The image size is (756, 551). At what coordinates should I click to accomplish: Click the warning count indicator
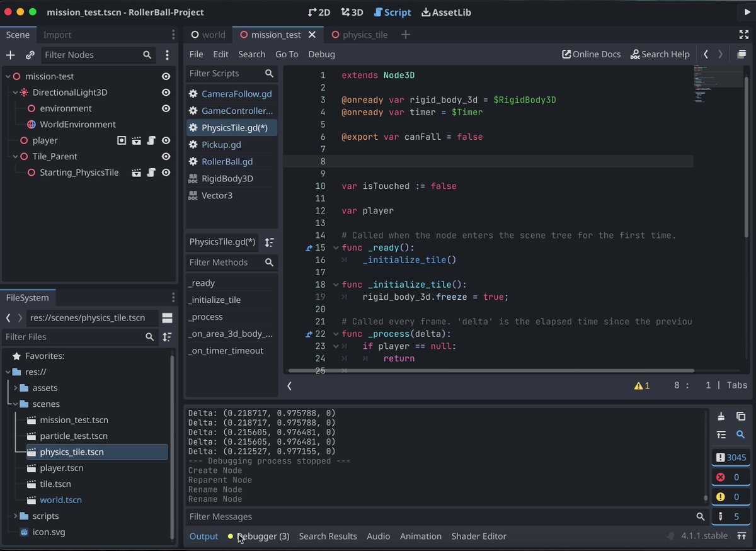[642, 385]
